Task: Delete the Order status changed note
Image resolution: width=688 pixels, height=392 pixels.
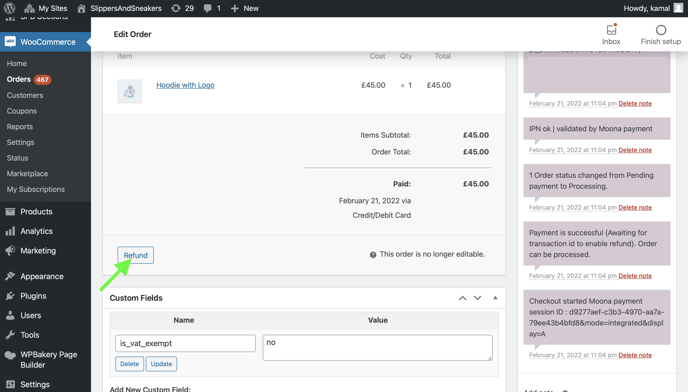Action: point(635,208)
